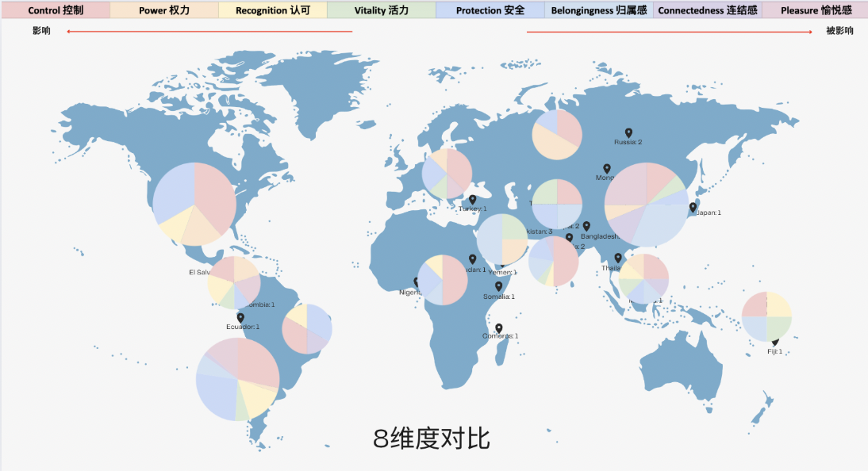Viewport: 868px width, 471px height.
Task: Click the 'Ecuador: 1' label
Action: coord(243,327)
